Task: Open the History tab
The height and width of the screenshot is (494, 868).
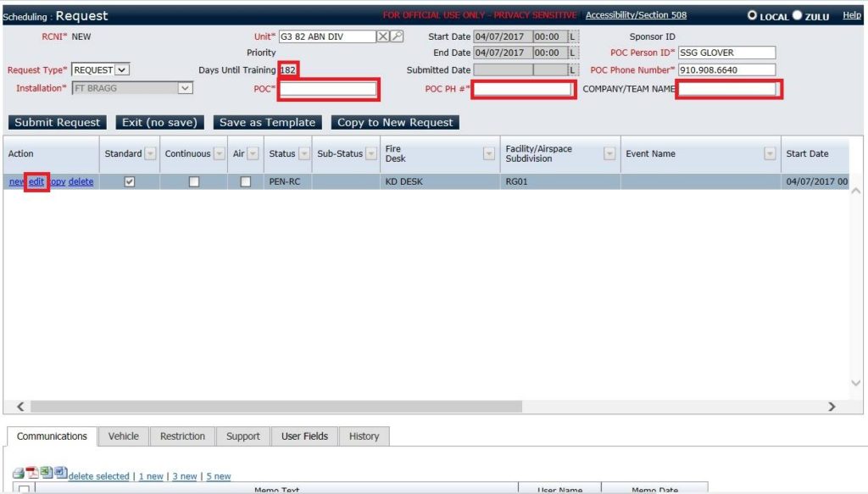Action: pos(364,436)
